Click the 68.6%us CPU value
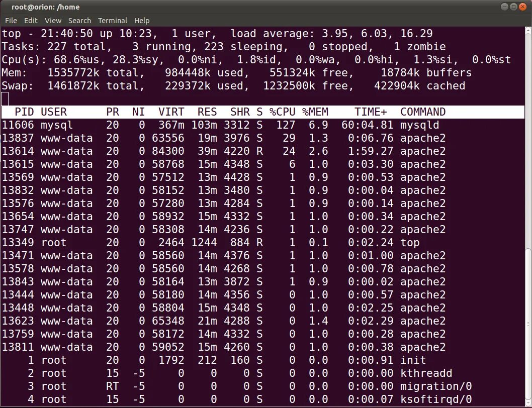The width and height of the screenshot is (532, 408). (76, 60)
